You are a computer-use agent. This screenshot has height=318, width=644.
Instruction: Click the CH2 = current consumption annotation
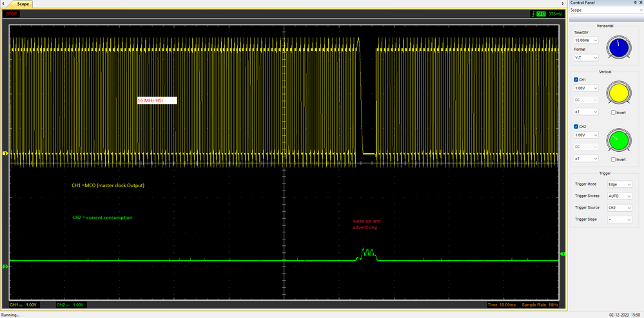[x=102, y=218]
